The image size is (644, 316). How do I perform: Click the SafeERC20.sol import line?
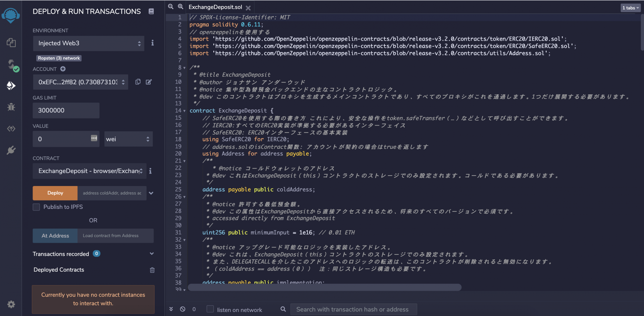[x=383, y=46]
